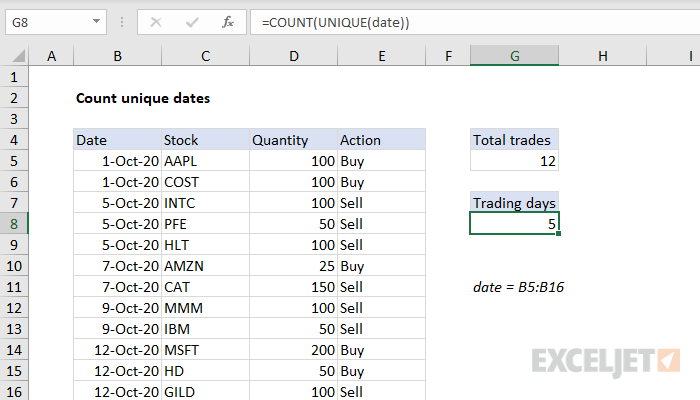
Task: Click the Enter checkmark icon in formula bar
Action: point(192,22)
